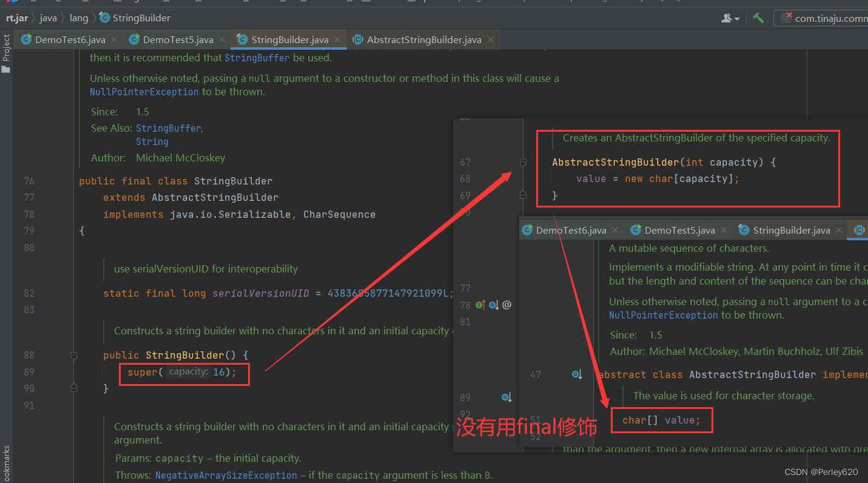Click 'char[] value;' field declaration
The image size is (868, 483).
point(661,421)
